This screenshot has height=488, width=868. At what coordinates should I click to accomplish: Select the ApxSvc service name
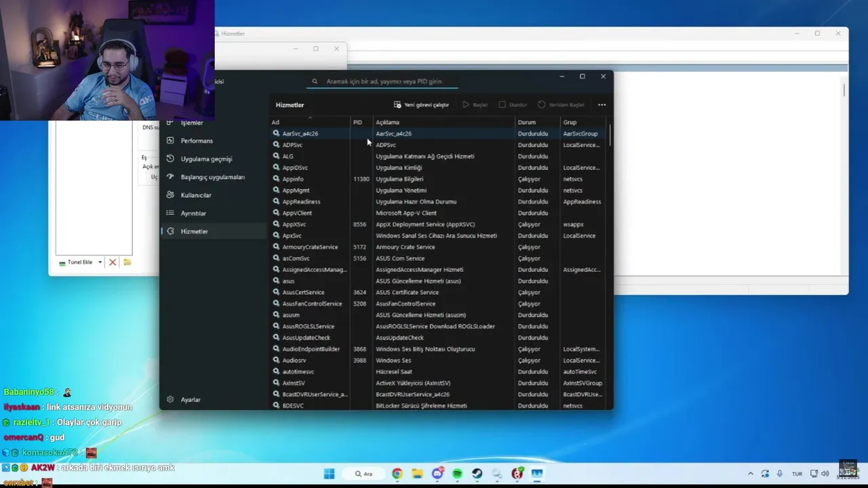pos(292,236)
